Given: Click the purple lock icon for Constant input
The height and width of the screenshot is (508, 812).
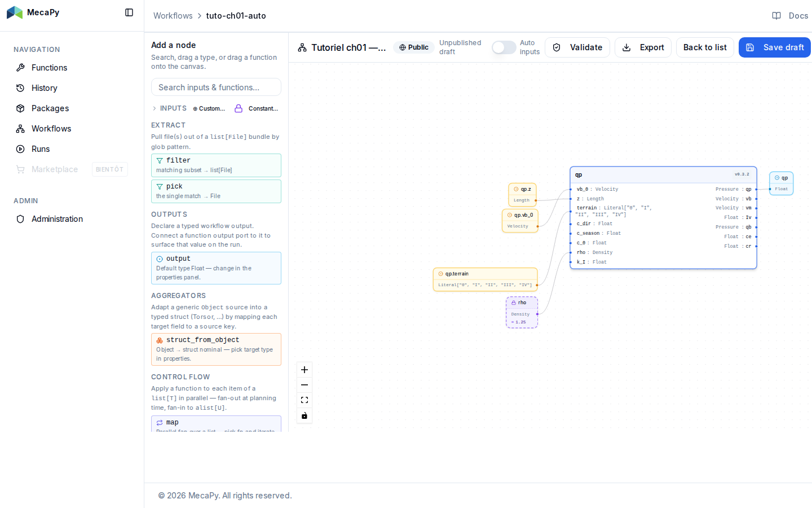Looking at the screenshot, I should (x=239, y=108).
